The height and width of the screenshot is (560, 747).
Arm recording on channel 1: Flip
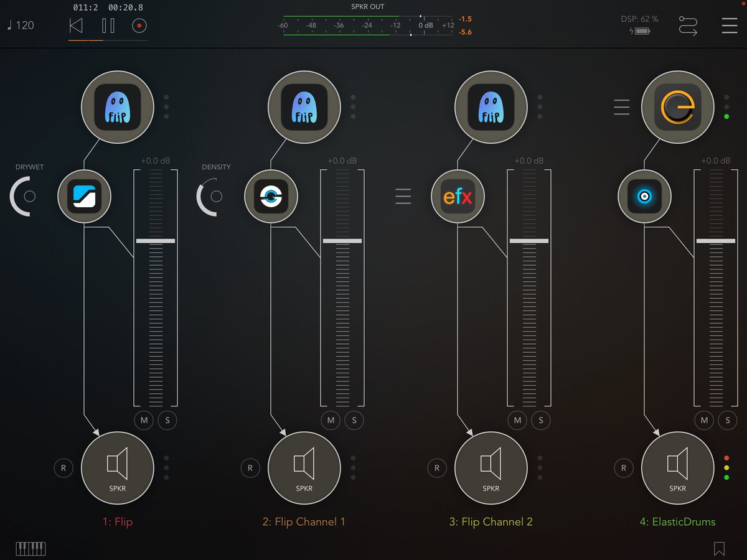[63, 468]
